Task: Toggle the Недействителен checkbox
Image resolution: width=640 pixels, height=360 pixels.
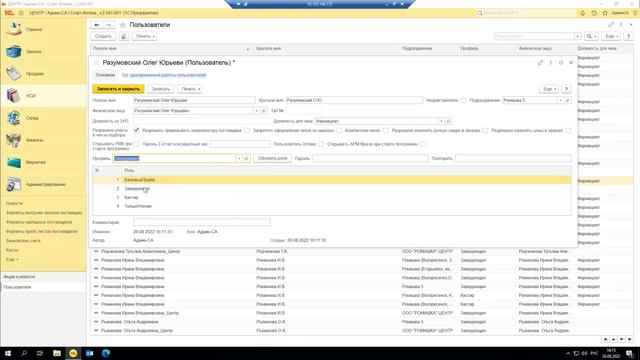Action: pos(463,100)
